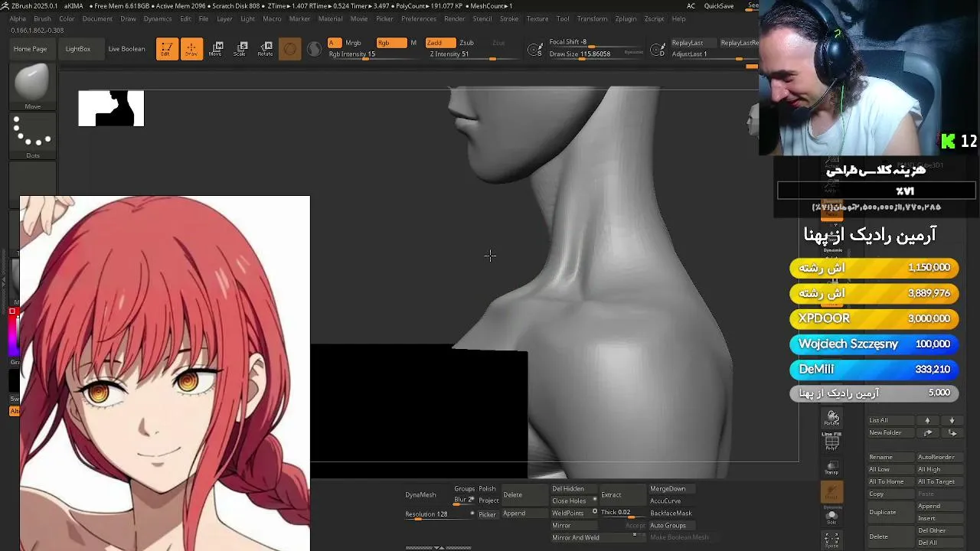Screen dimensions: 980x551
Task: Click the Xpose icon
Action: point(832,540)
